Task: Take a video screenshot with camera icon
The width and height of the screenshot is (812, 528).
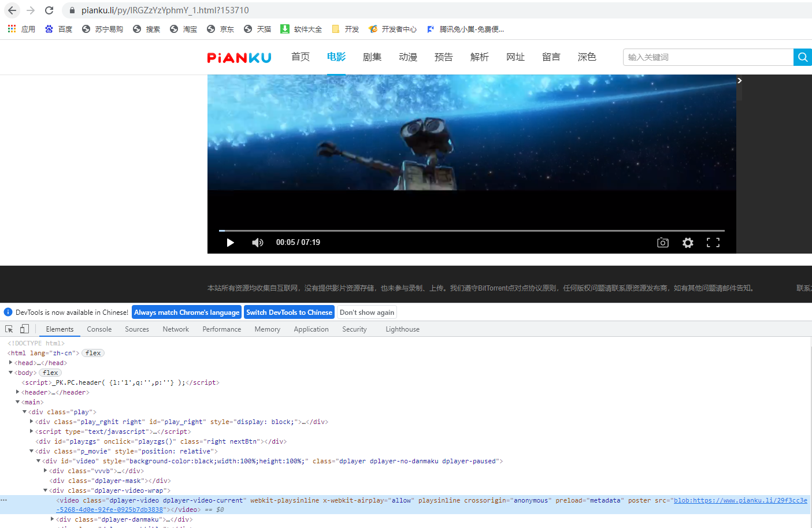Action: click(663, 243)
